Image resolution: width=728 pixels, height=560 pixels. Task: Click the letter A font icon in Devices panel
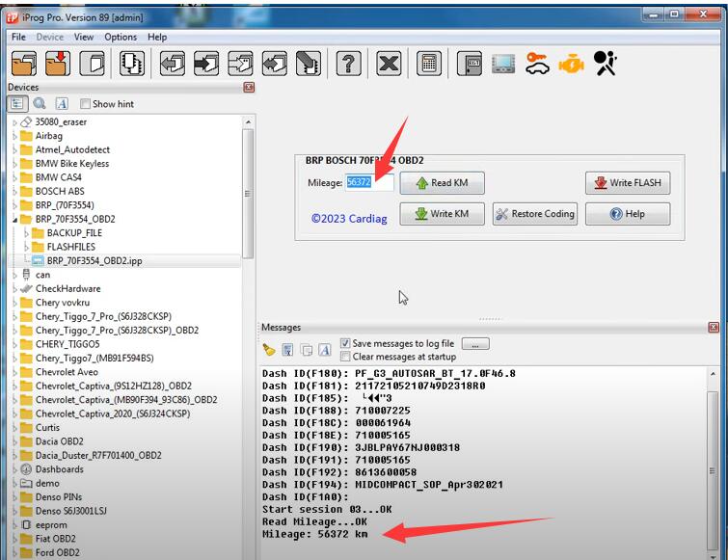point(62,103)
